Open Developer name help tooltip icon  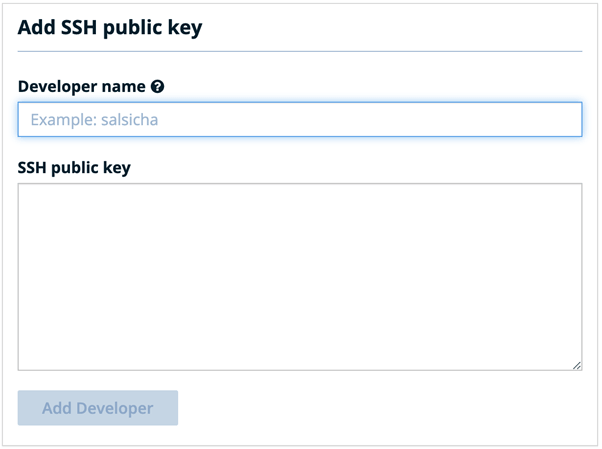157,87
